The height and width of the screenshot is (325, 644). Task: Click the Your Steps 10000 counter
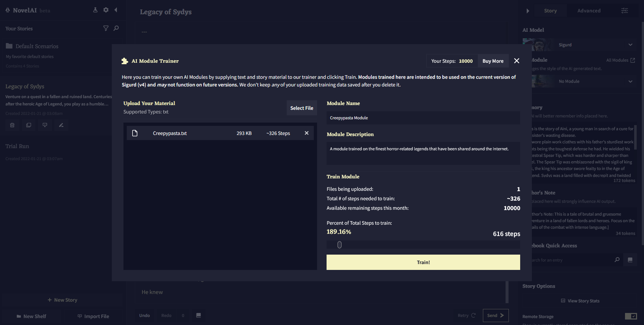pyautogui.click(x=452, y=61)
